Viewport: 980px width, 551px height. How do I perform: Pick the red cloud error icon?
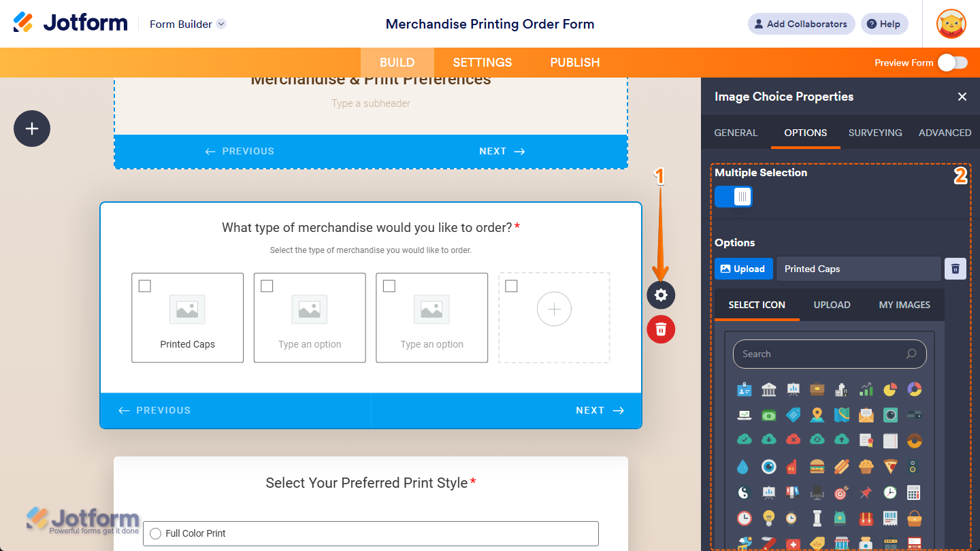pyautogui.click(x=793, y=440)
